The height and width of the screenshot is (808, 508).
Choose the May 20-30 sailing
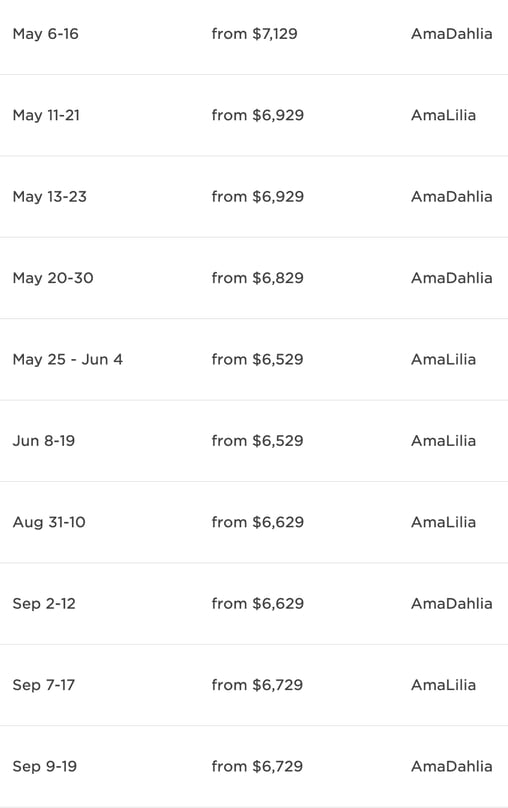coord(254,278)
